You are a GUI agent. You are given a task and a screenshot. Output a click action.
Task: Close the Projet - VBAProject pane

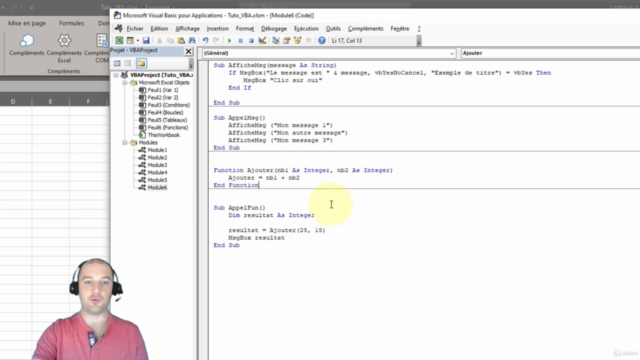click(188, 51)
